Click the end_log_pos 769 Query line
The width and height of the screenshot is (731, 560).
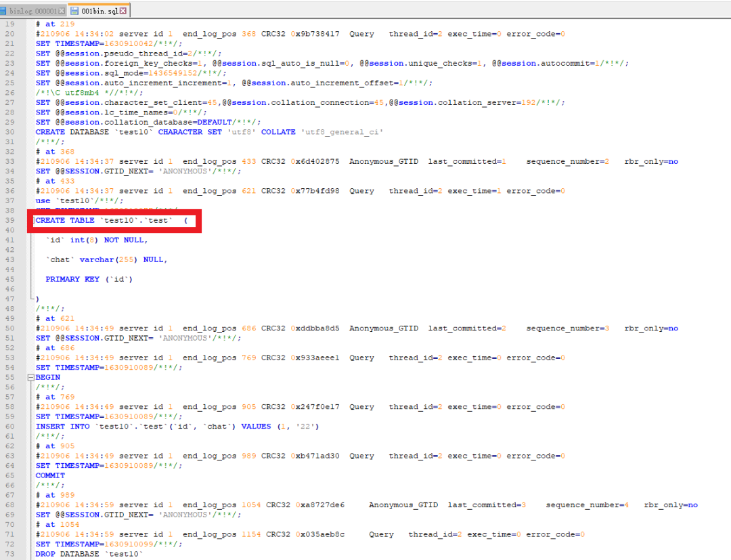point(301,357)
